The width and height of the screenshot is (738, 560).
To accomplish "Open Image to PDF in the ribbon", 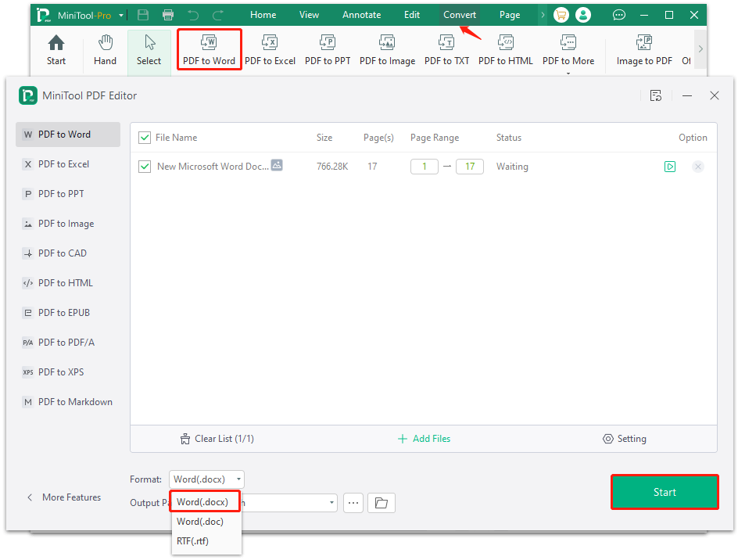I will coord(644,50).
